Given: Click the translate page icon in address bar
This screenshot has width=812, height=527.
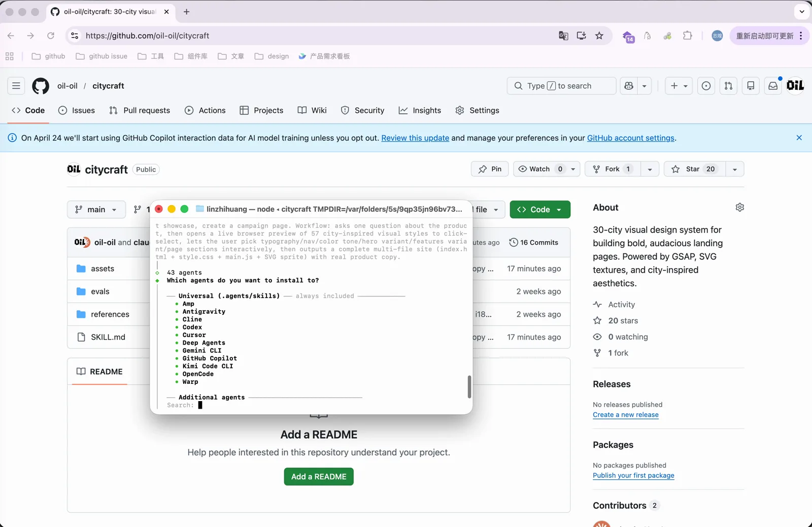Looking at the screenshot, I should pyautogui.click(x=563, y=36).
